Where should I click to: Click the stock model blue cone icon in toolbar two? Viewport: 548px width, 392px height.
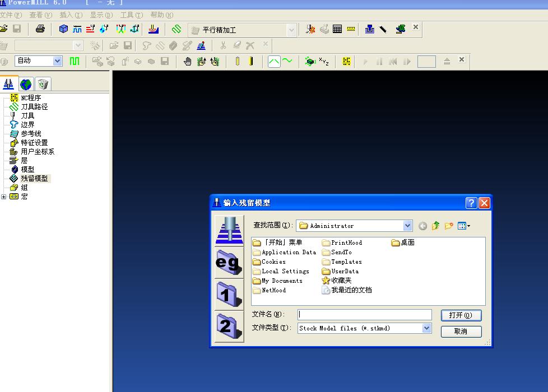201,45
